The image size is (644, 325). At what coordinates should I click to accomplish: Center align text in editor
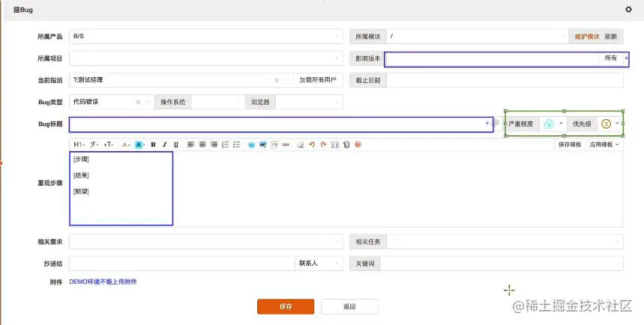[202, 145]
